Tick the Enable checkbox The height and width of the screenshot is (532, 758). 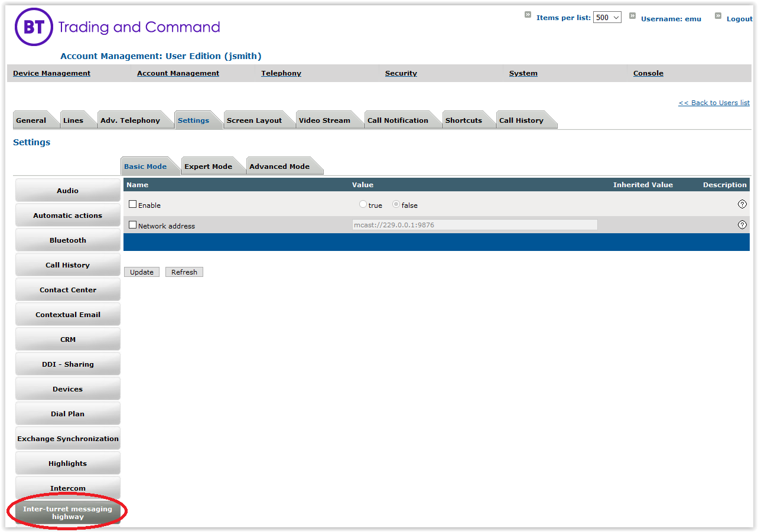click(132, 204)
